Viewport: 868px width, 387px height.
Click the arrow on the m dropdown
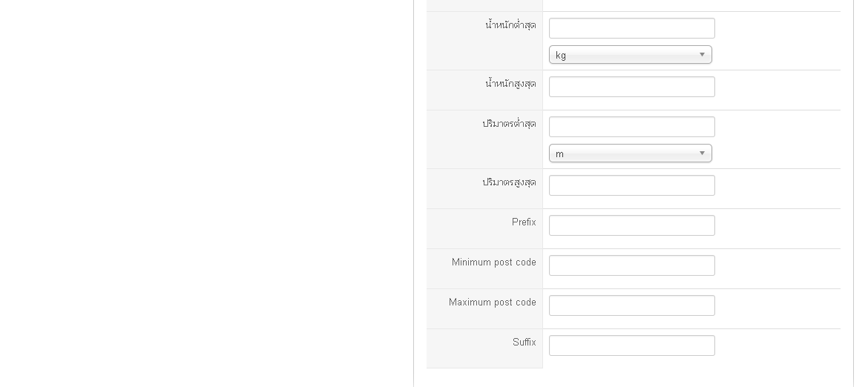pos(702,153)
